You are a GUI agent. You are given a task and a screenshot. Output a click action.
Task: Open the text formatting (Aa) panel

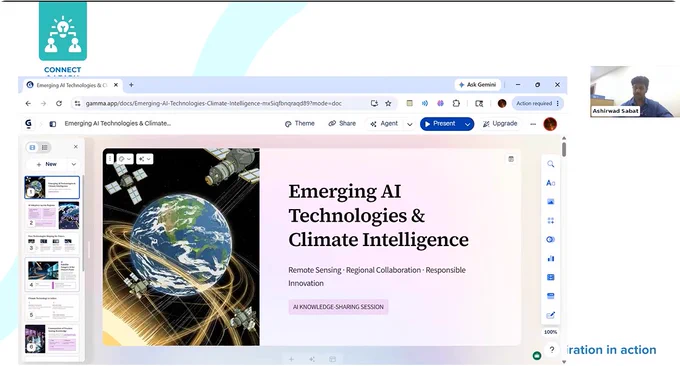tap(550, 183)
